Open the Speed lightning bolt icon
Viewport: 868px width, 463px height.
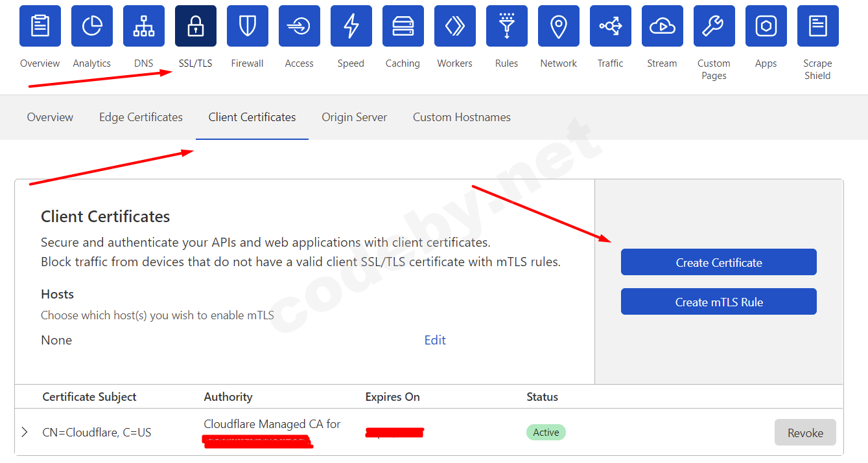[351, 26]
